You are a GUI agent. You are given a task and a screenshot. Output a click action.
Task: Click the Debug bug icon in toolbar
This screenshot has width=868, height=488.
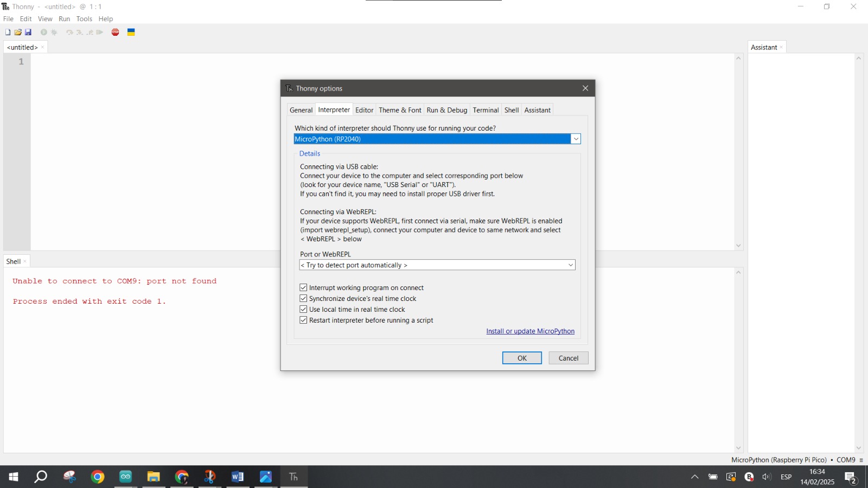coord(54,33)
